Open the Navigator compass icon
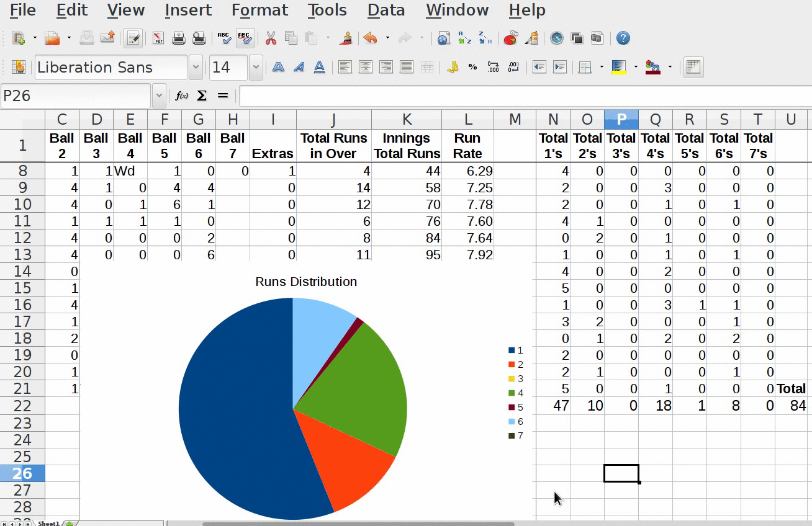Viewport: 812px width, 526px height. (x=557, y=38)
